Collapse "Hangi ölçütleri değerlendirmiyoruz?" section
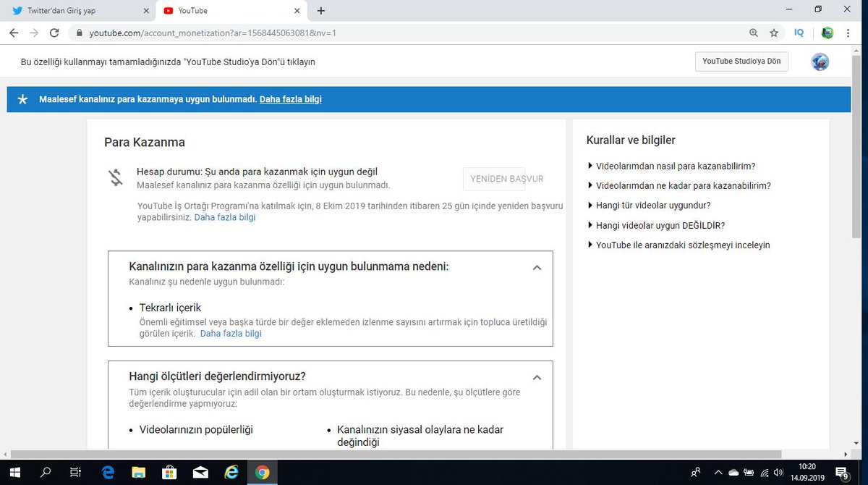The height and width of the screenshot is (485, 868). (537, 377)
